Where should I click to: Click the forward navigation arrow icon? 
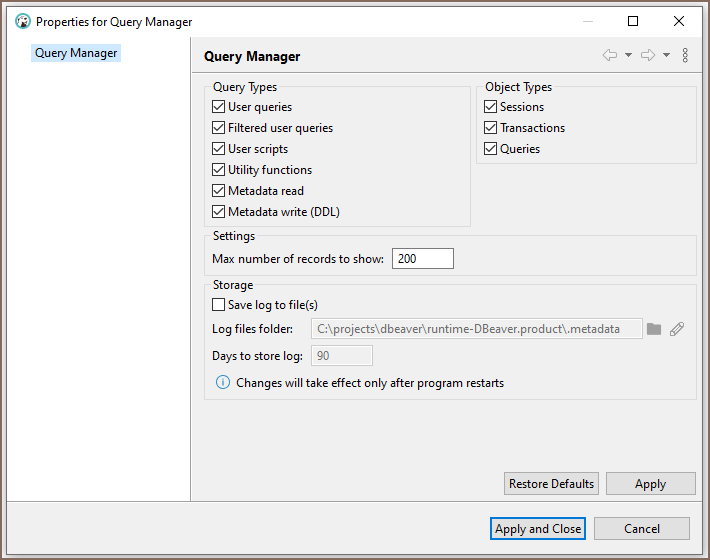[x=648, y=56]
